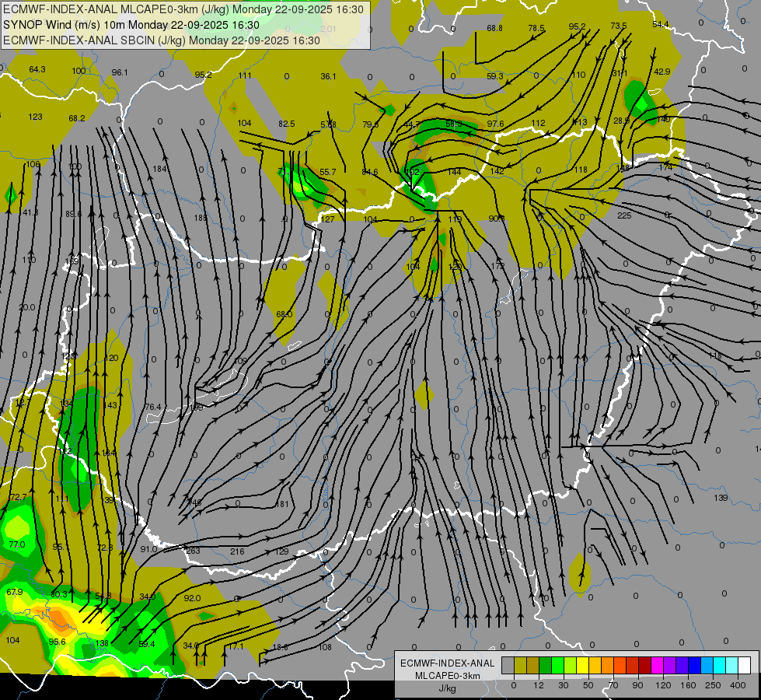Click the legend tick label 250
761x700 pixels.
(713, 685)
